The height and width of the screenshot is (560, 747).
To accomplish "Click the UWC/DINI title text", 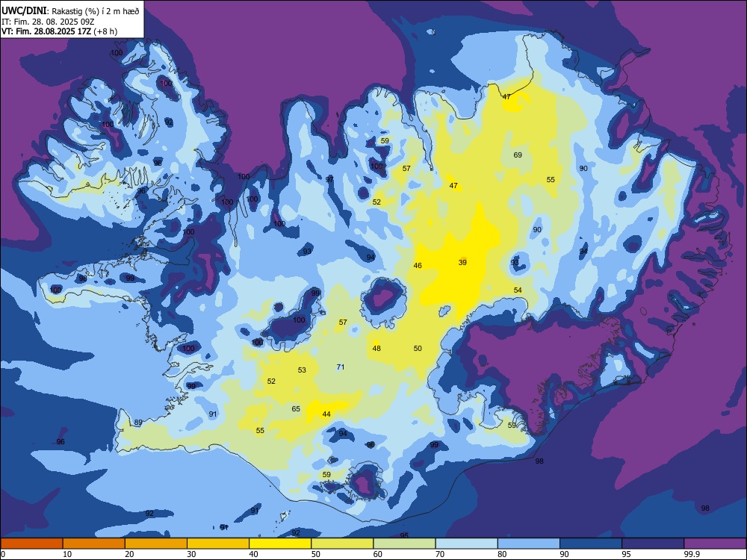I will coord(24,10).
